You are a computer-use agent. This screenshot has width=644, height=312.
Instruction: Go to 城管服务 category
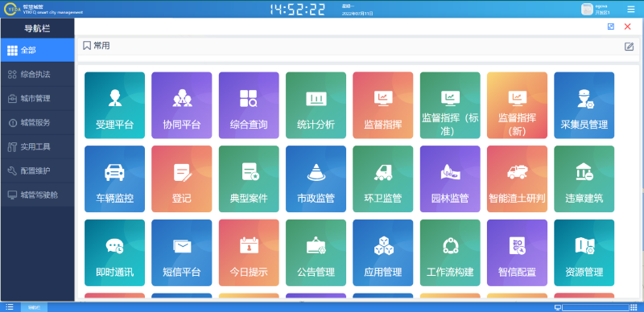(x=37, y=122)
